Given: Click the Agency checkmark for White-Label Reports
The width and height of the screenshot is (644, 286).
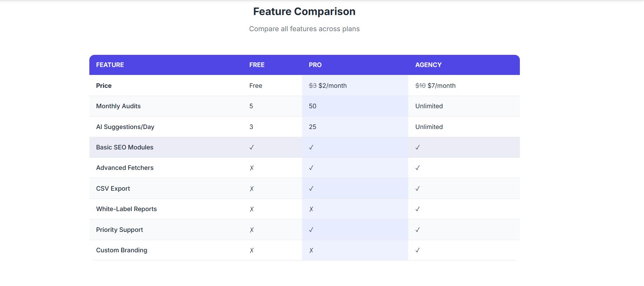Looking at the screenshot, I should click(x=417, y=209).
